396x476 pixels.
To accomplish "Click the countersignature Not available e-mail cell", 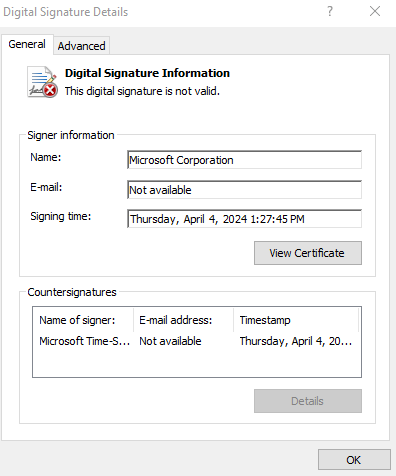I will pos(170,341).
